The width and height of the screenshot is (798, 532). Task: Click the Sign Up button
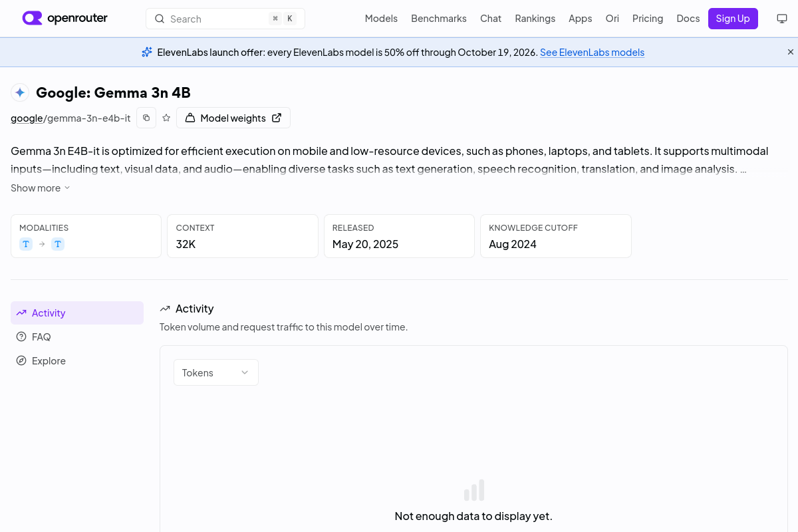click(x=733, y=19)
